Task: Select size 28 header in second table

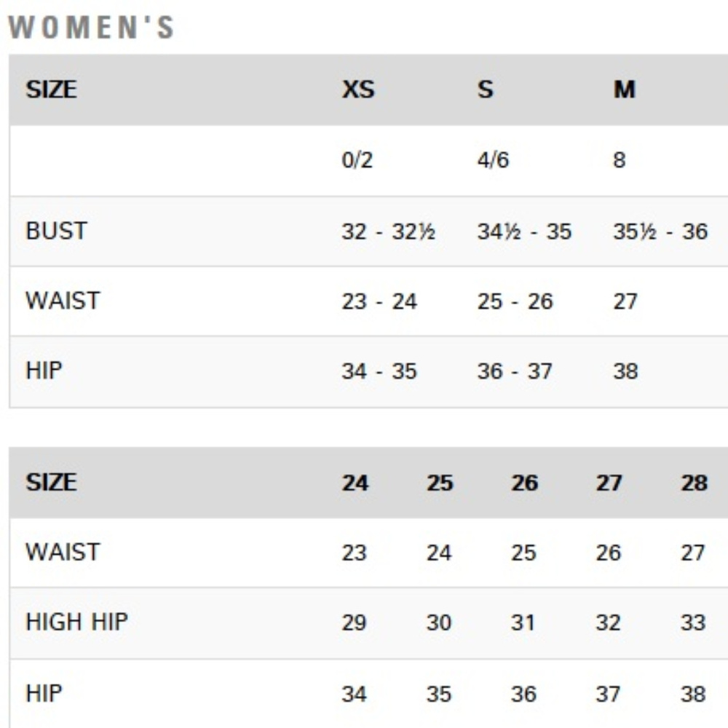Action: point(694,483)
